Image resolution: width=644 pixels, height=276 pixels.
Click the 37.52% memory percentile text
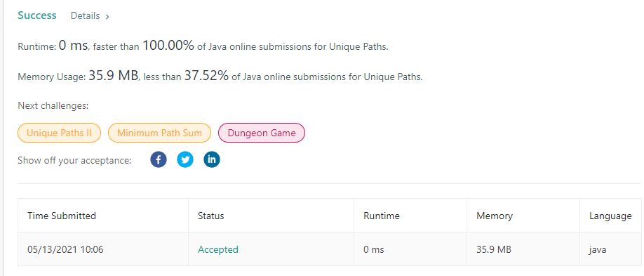[206, 76]
